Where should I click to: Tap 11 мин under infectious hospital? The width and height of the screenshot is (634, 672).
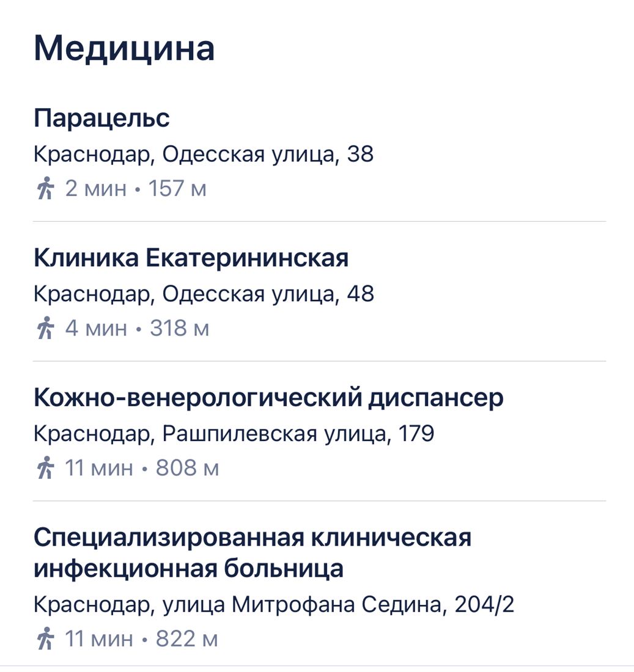(x=99, y=638)
